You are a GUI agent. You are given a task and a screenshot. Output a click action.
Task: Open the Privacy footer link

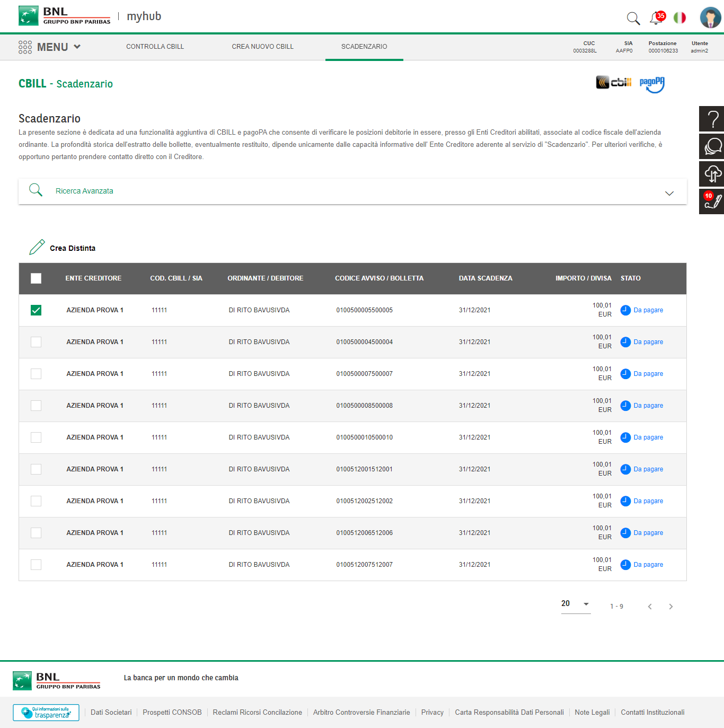tap(432, 713)
